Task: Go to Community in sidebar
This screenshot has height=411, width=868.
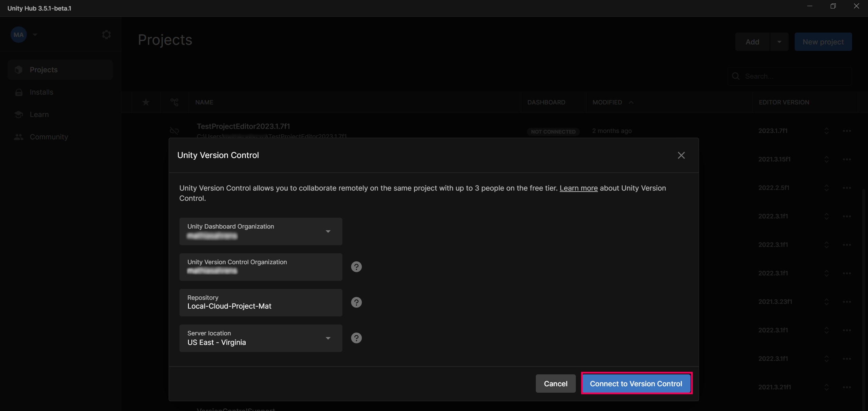Action: (x=49, y=137)
